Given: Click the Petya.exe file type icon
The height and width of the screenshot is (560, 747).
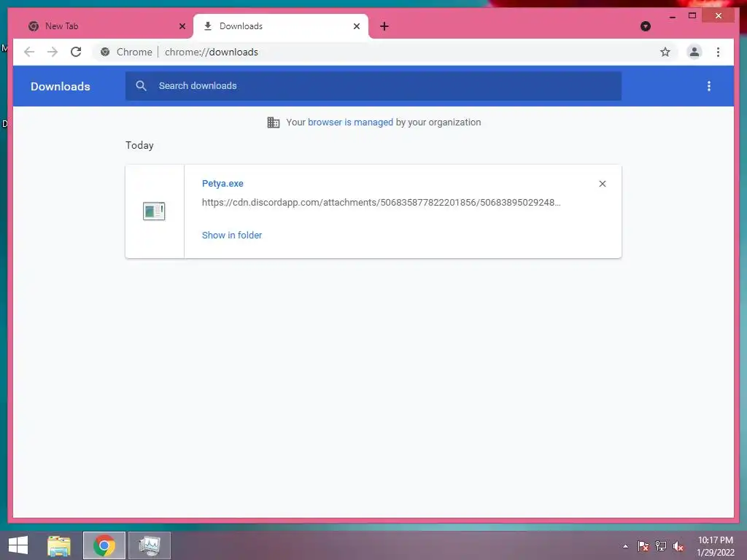Looking at the screenshot, I should tap(154, 211).
